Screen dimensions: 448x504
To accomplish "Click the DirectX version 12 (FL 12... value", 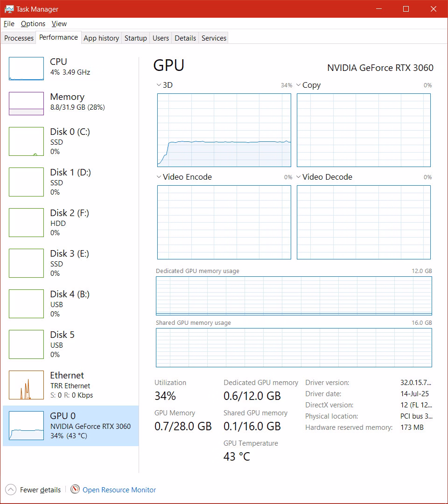I will click(416, 405).
